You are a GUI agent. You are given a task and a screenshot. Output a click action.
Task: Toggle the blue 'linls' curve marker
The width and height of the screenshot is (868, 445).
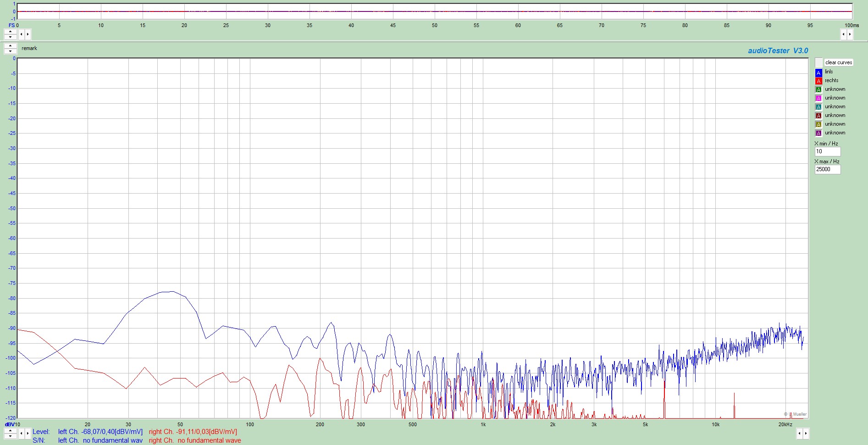(x=818, y=72)
